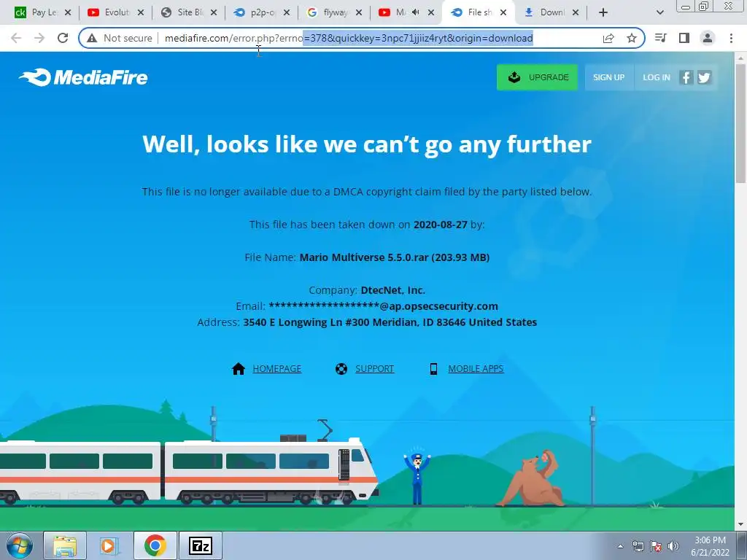This screenshot has height=560, width=747.
Task: Open the MOBILE APPS link
Action: [476, 368]
